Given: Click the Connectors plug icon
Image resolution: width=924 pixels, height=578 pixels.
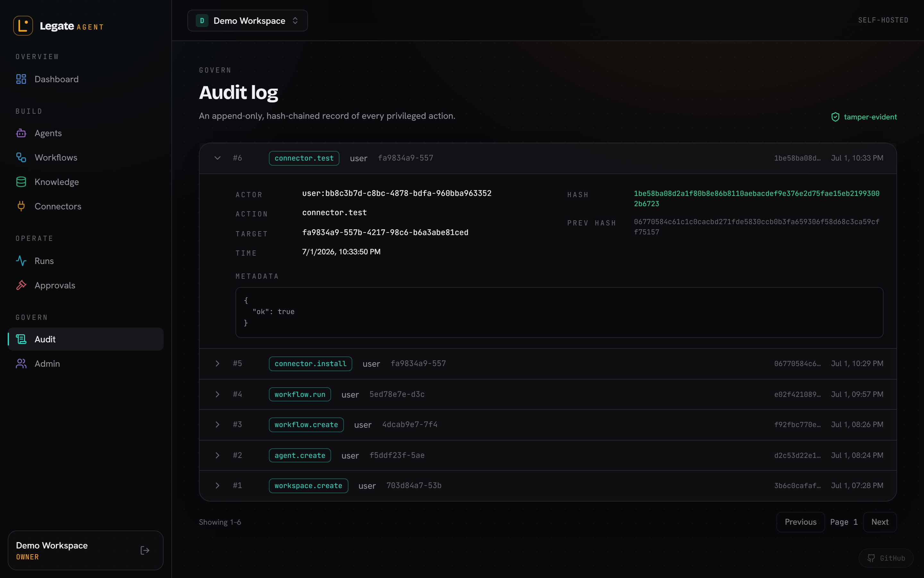Looking at the screenshot, I should pyautogui.click(x=21, y=206).
